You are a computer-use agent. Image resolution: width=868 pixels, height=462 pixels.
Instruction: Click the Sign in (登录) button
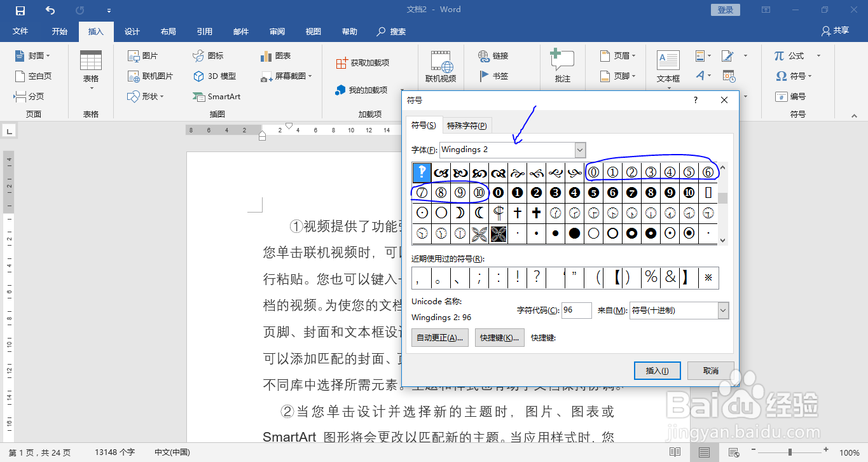[725, 10]
